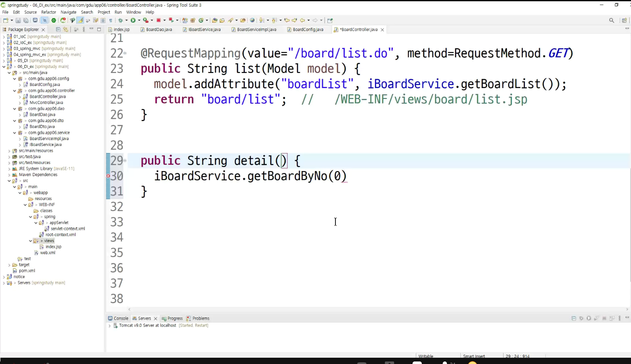Switch to the BoardServiceImpl.java tab
Image resolution: width=631 pixels, height=364 pixels.
pos(253,29)
